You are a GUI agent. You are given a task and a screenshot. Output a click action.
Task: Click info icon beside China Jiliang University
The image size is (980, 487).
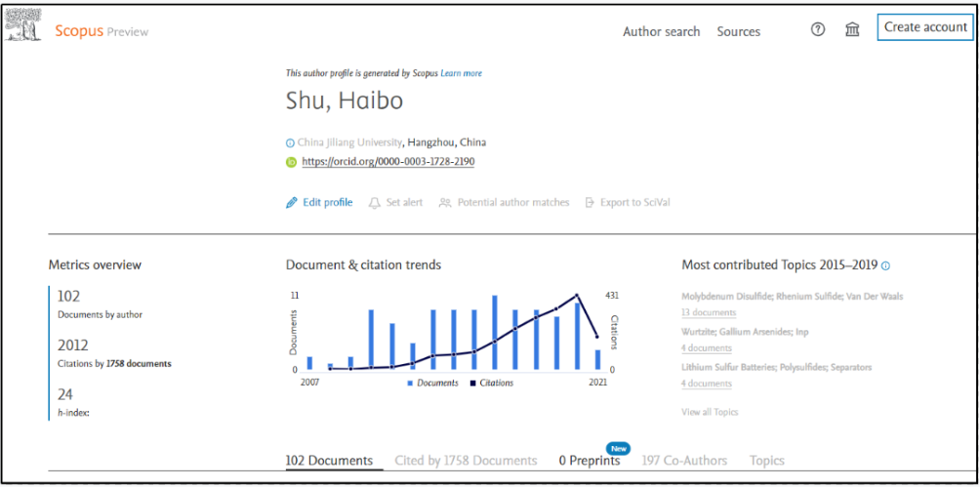click(290, 142)
